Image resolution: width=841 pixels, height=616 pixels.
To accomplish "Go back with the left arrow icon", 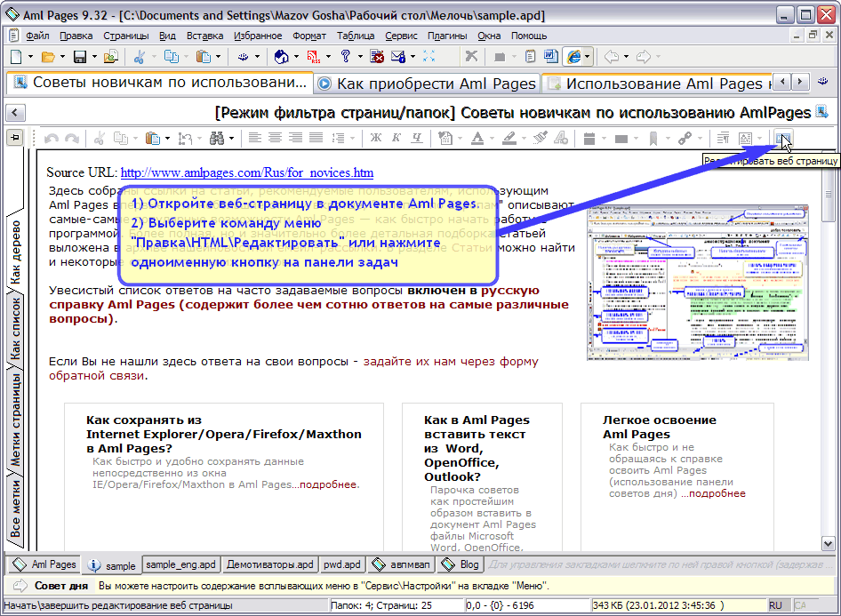I will coord(612,56).
